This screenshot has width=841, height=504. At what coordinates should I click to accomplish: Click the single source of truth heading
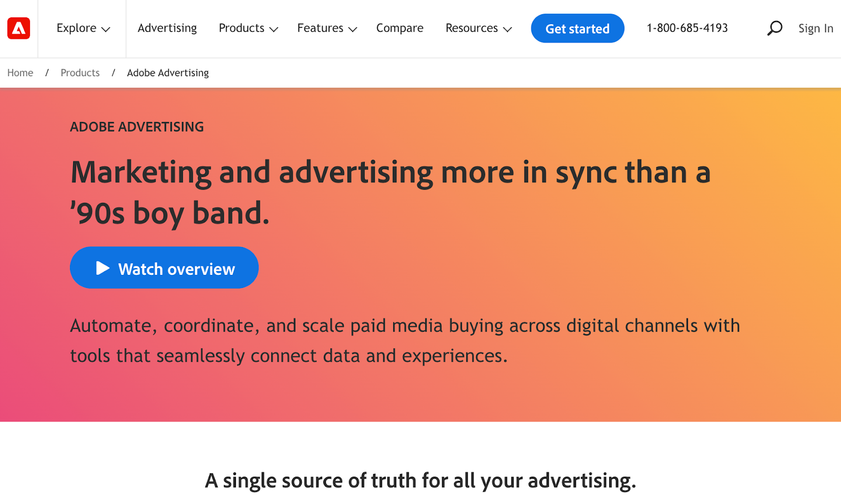420,480
